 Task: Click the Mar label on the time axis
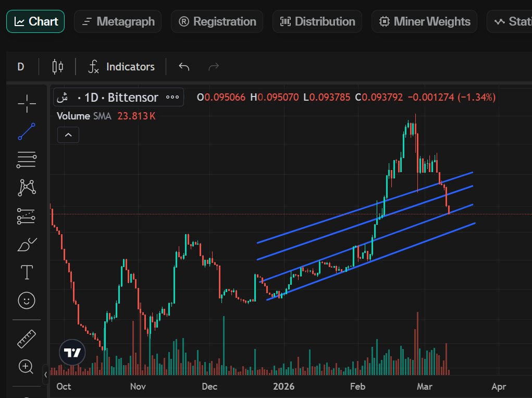coord(424,387)
